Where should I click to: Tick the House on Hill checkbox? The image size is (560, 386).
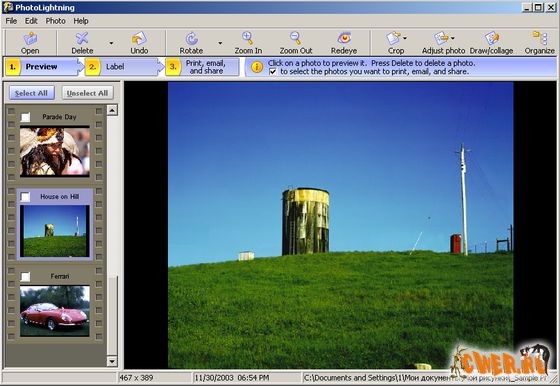pos(25,196)
